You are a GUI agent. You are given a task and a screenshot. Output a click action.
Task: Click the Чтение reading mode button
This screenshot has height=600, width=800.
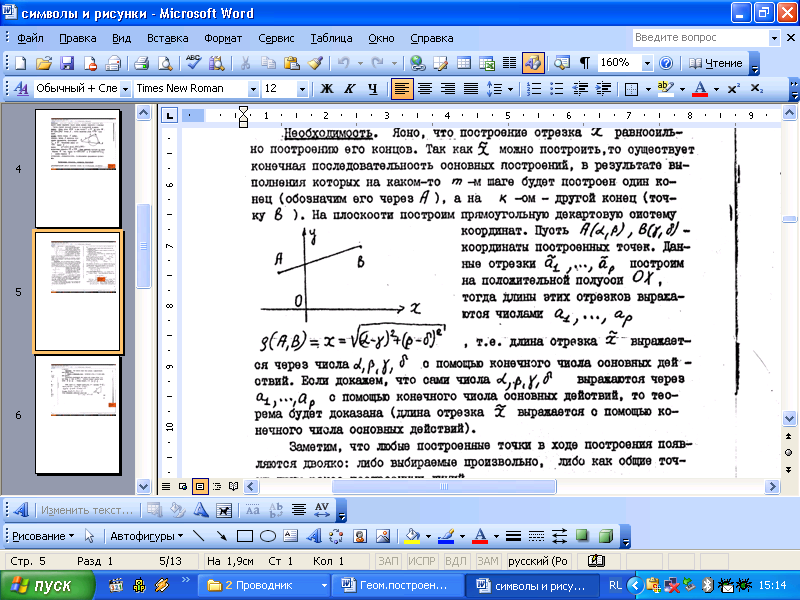[x=716, y=63]
